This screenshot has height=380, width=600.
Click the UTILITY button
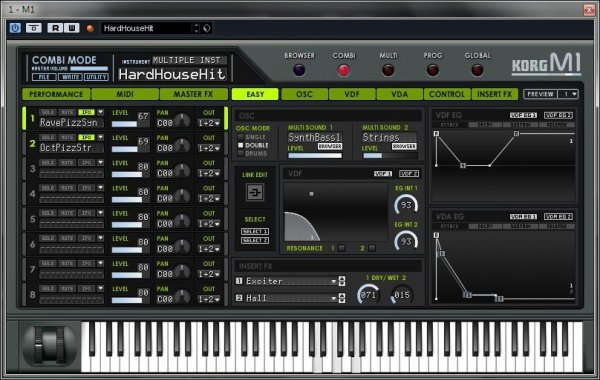pyautogui.click(x=96, y=77)
